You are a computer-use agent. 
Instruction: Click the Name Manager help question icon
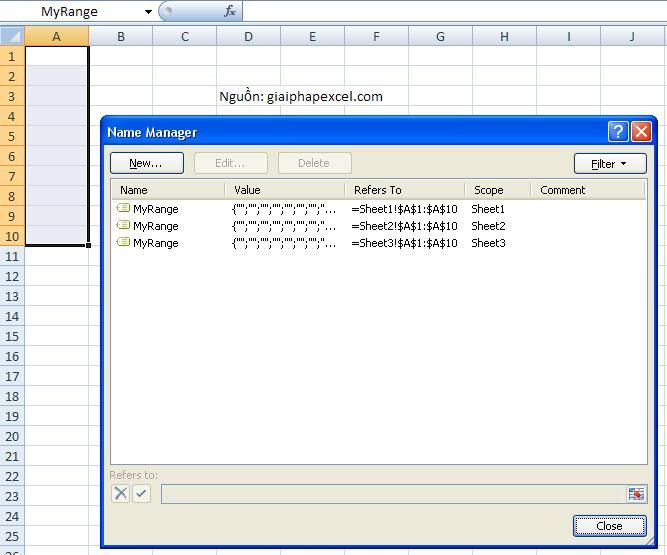[x=618, y=132]
